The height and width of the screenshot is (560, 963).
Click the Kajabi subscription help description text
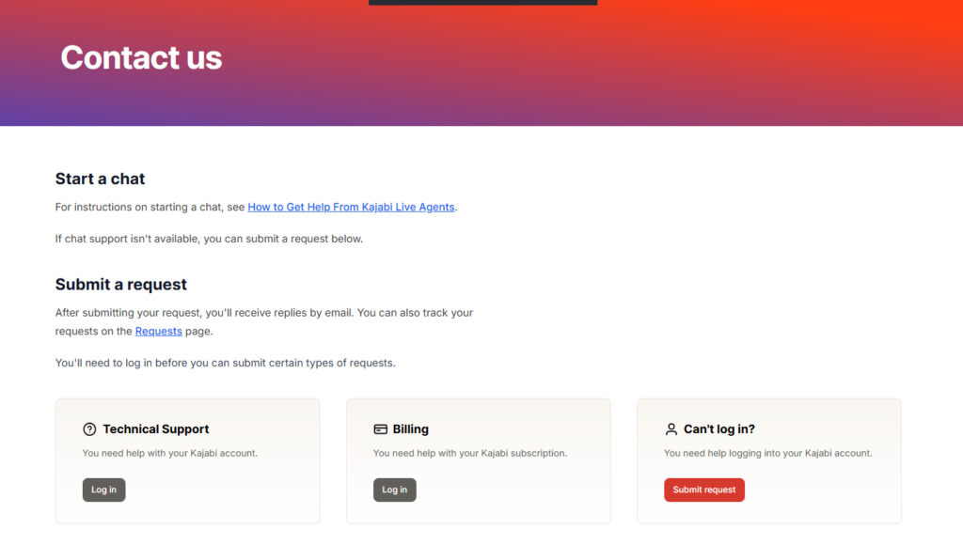pyautogui.click(x=470, y=453)
